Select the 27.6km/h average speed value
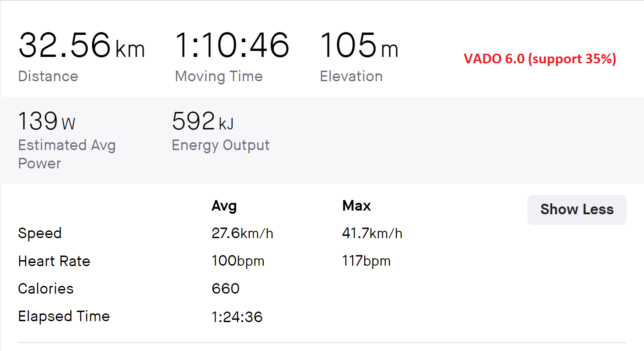The width and height of the screenshot is (644, 351). point(242,234)
